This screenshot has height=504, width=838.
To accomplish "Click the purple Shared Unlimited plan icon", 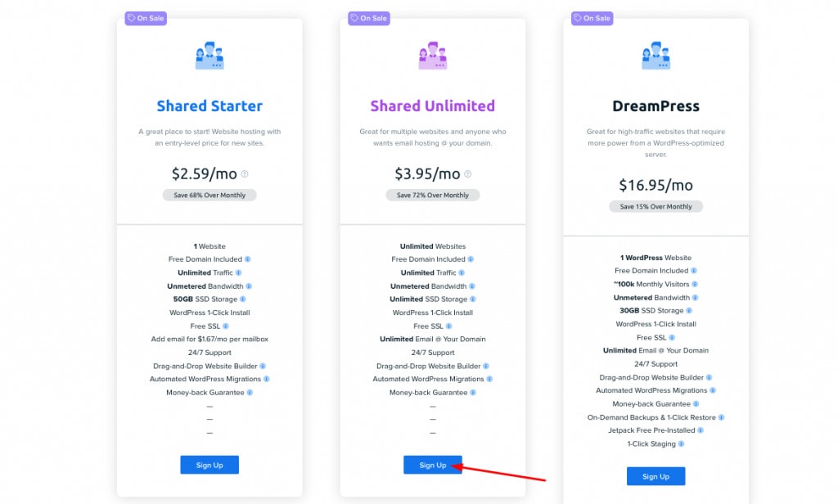I will 433,56.
